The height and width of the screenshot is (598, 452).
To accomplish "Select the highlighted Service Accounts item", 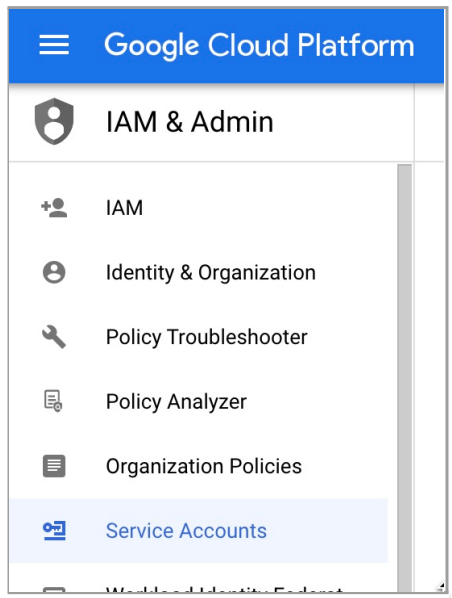I will [x=198, y=530].
